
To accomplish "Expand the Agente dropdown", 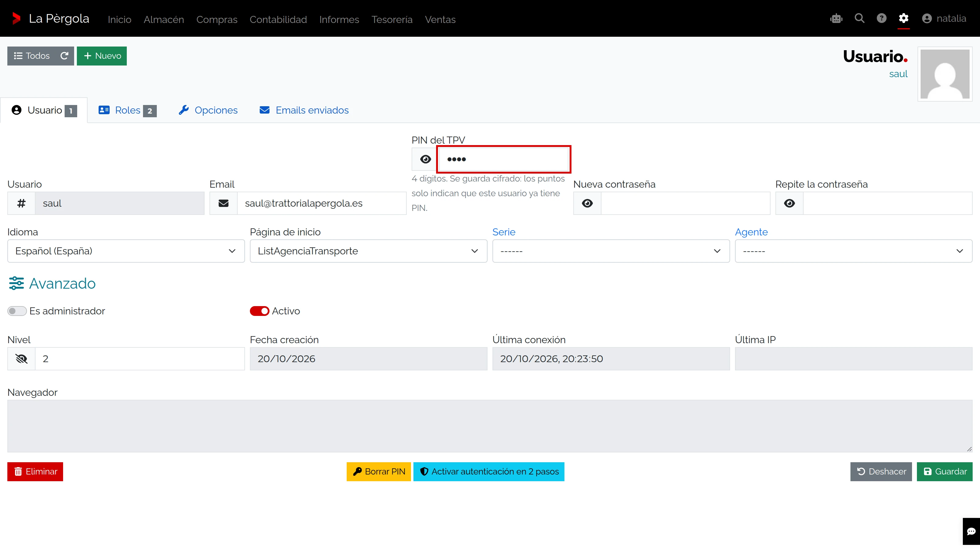I will point(853,251).
